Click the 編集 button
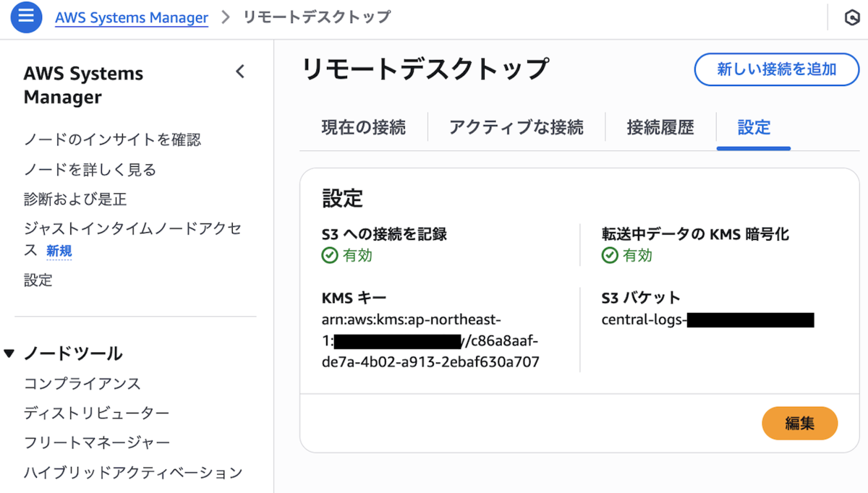Image resolution: width=868 pixels, height=493 pixels. 799,424
